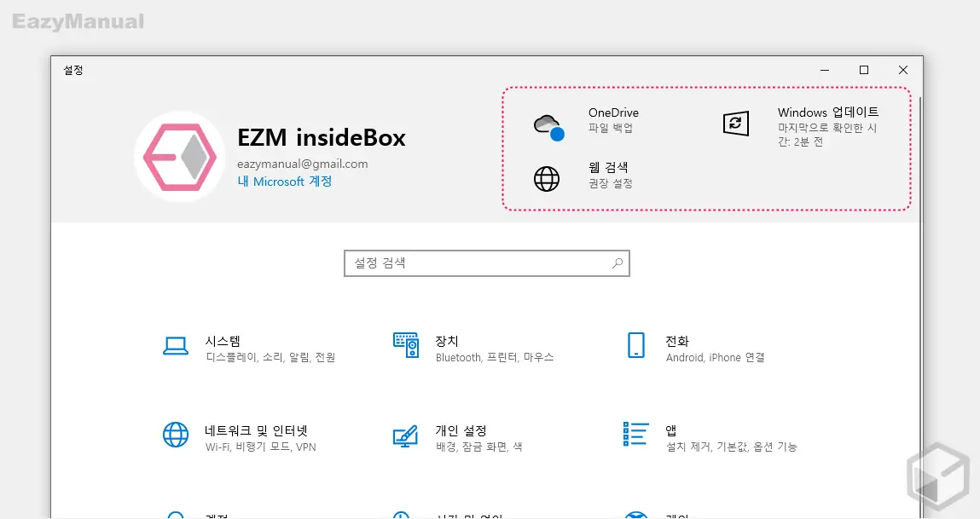This screenshot has width=980, height=519.
Task: Click the EZM insideBox account name
Action: (x=322, y=137)
